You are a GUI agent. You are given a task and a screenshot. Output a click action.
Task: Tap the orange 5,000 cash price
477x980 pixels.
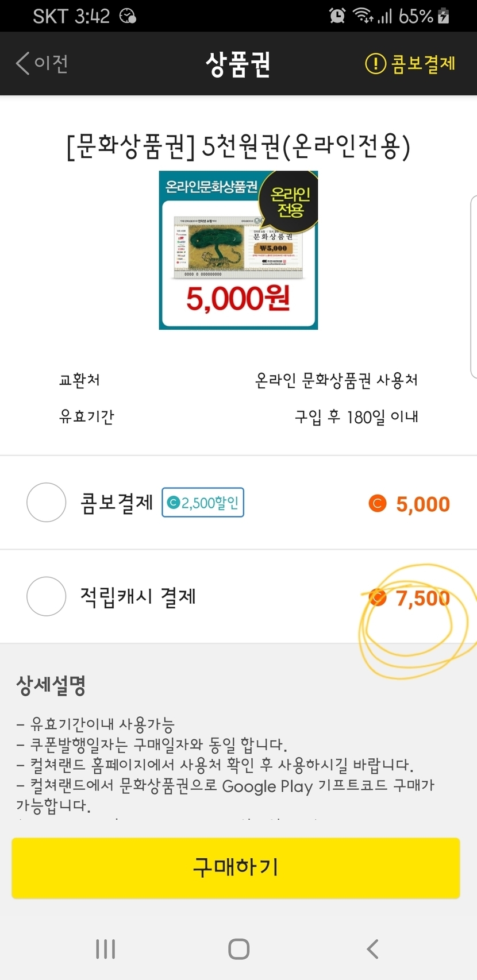(x=422, y=504)
